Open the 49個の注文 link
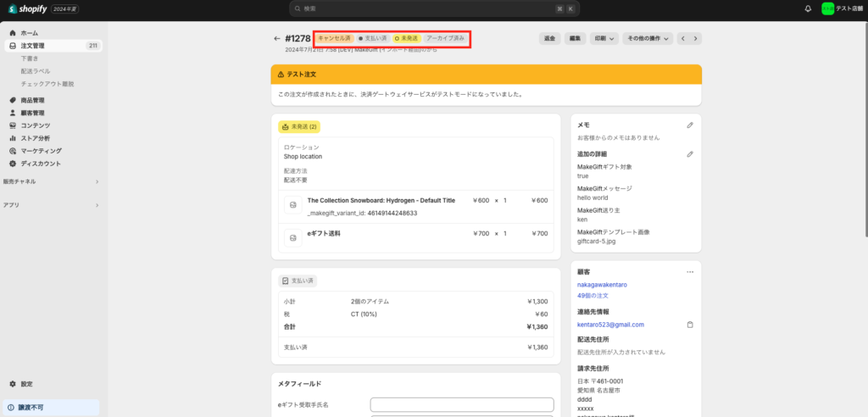 (592, 296)
